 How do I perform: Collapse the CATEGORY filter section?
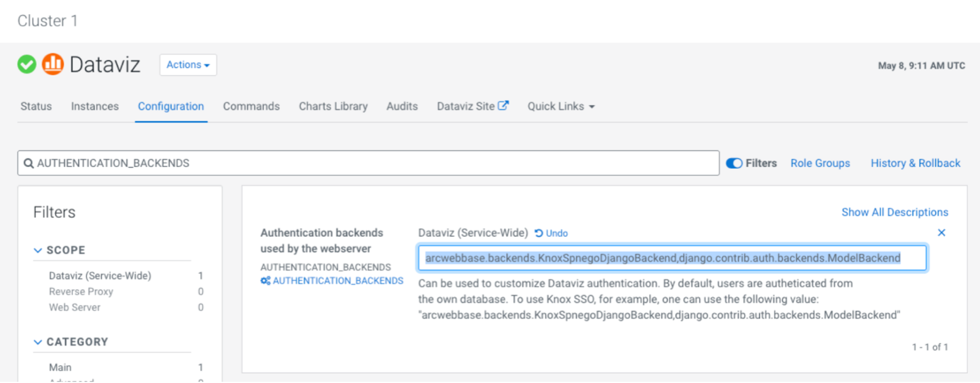tap(38, 342)
